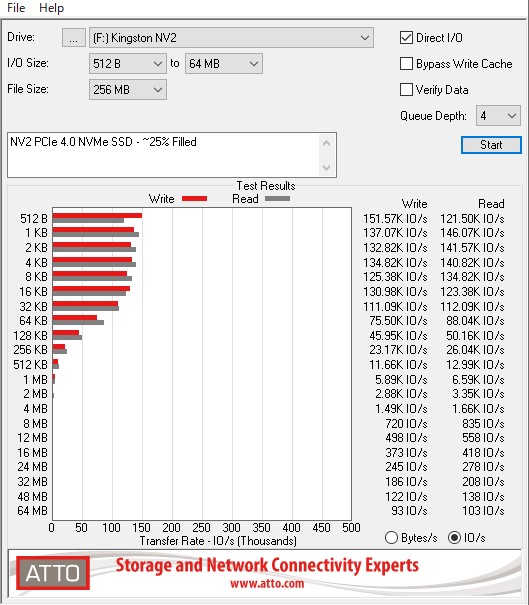Viewport: 529px width, 605px height.
Task: Open the Queue Depth dropdown
Action: pos(498,115)
